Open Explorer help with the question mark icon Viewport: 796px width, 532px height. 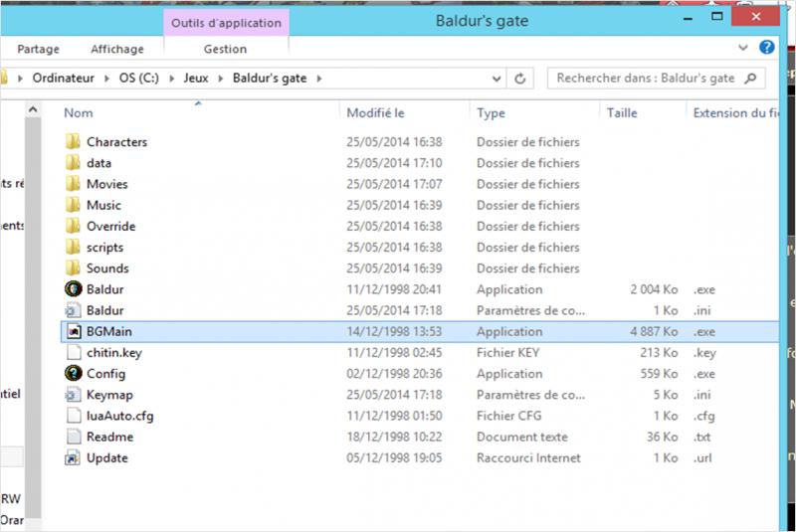point(766,47)
